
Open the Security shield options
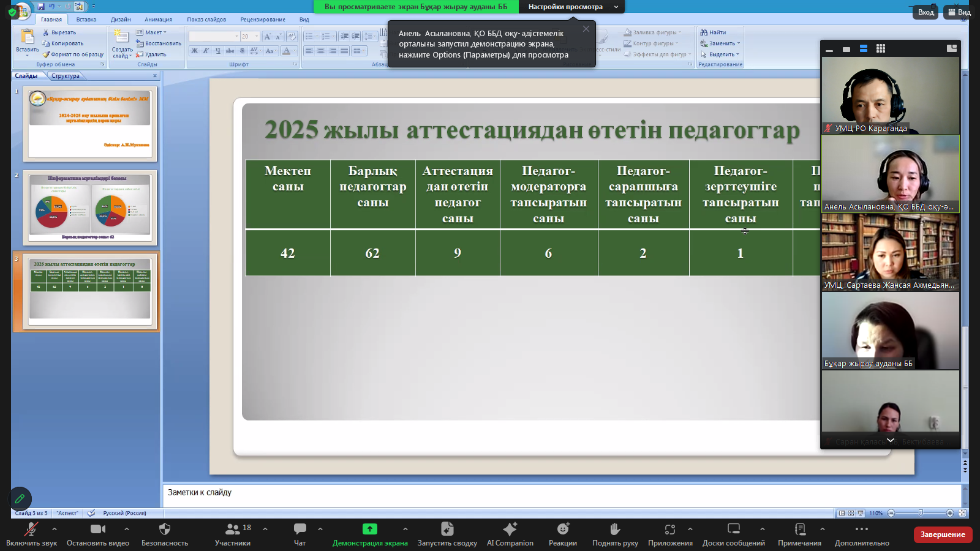click(164, 530)
